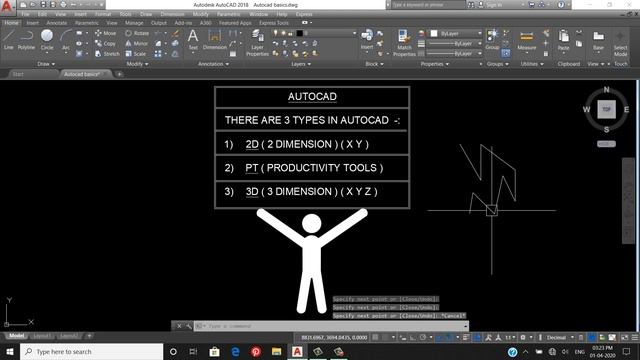Click the black layer color swatch
The height and width of the screenshot is (360, 640).
point(300,33)
